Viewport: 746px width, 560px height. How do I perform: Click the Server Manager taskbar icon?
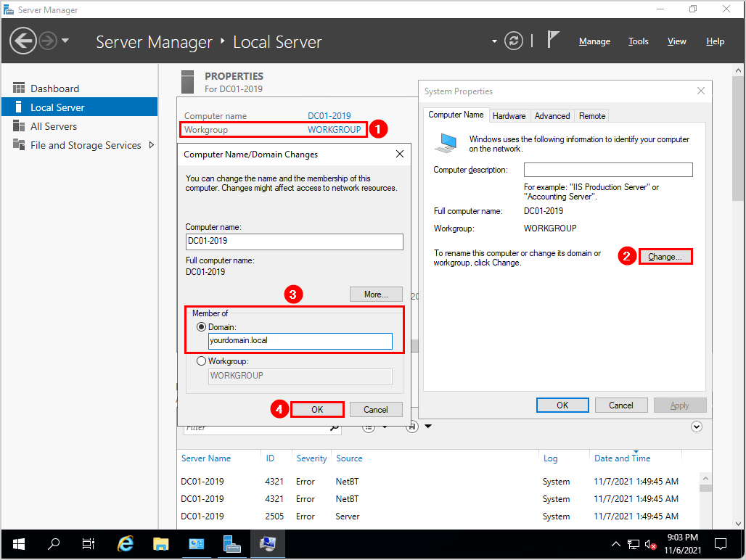tap(231, 544)
